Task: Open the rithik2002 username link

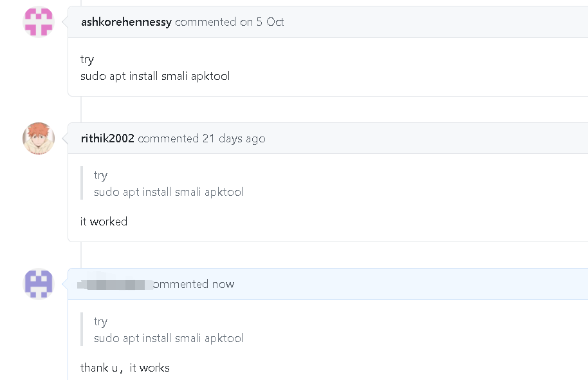Action: pos(107,138)
